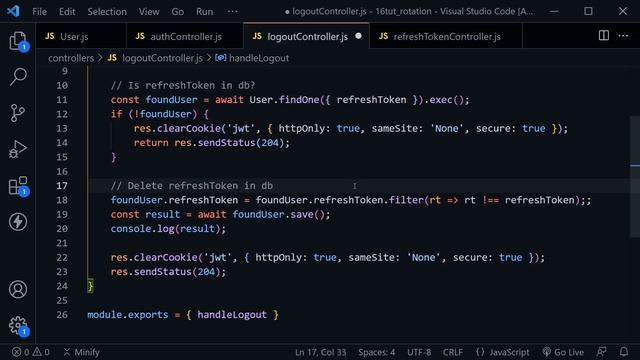Open the Explorer view in the activity bar
The height and width of the screenshot is (360, 640).
18,41
